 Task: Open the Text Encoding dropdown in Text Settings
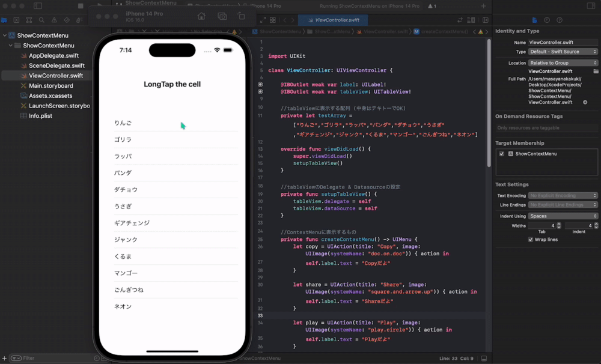pos(562,195)
